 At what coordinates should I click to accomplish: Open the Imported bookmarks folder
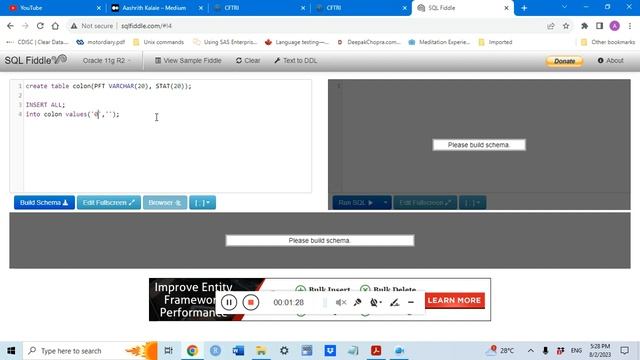point(495,42)
